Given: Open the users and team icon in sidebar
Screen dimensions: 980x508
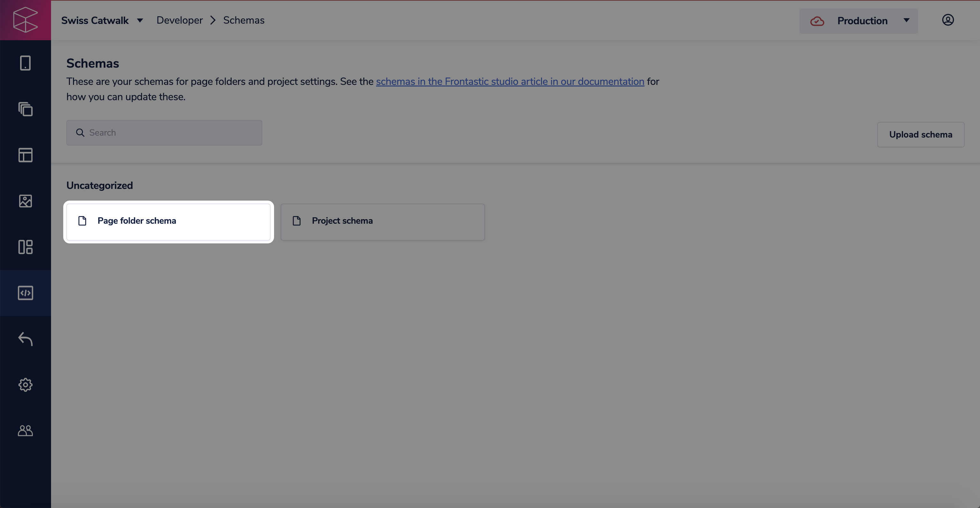Looking at the screenshot, I should coord(25,430).
